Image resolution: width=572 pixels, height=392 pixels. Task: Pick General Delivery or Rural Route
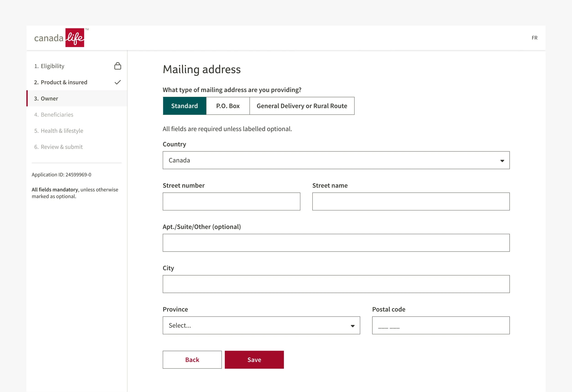tap(302, 106)
